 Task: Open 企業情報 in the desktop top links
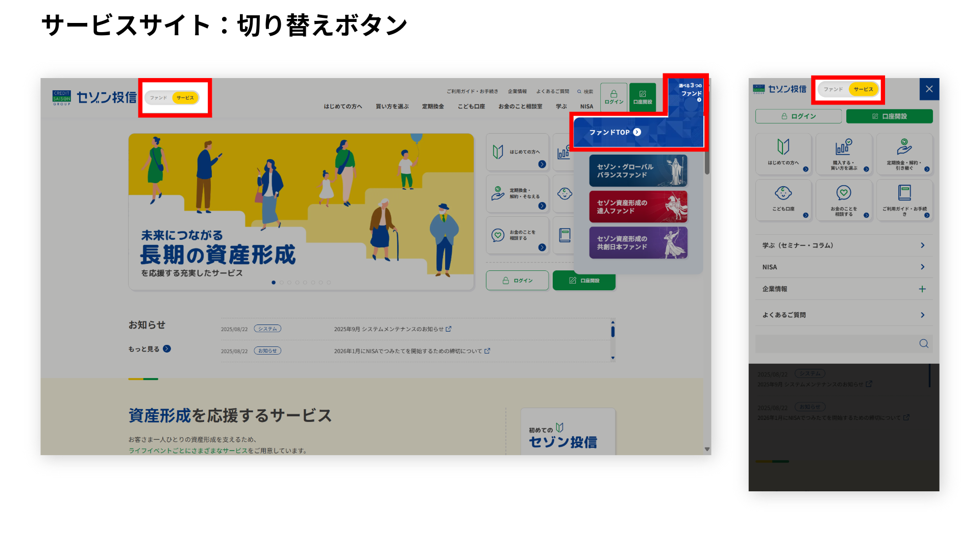click(517, 92)
